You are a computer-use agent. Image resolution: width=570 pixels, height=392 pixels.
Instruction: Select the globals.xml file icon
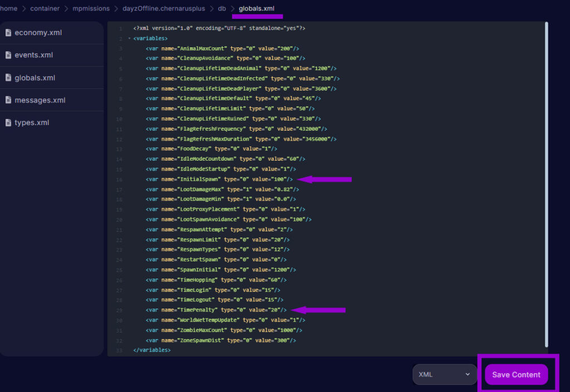click(7, 77)
